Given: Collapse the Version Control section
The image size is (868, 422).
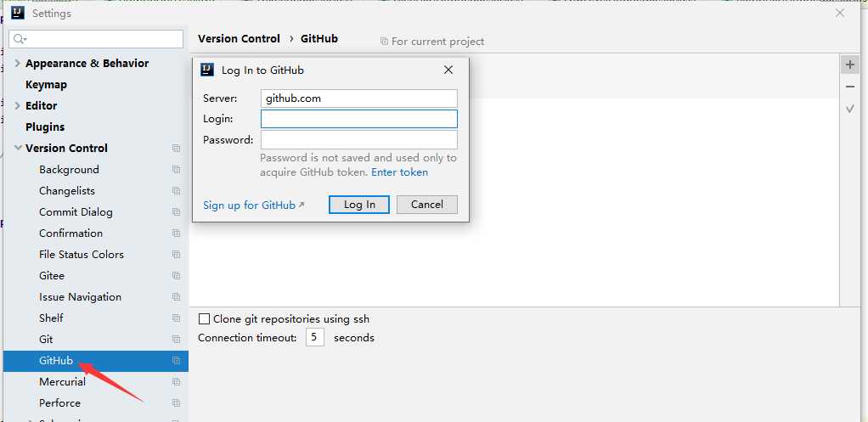Looking at the screenshot, I should (x=18, y=148).
